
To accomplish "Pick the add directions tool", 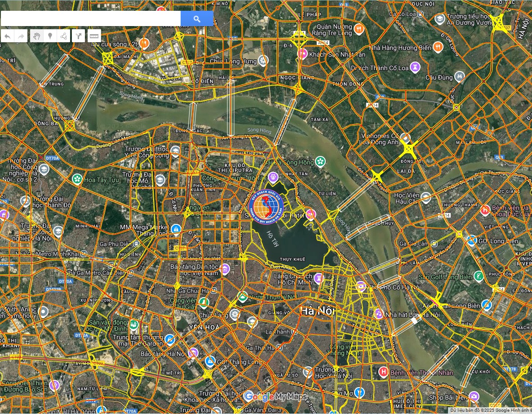I will [x=79, y=36].
